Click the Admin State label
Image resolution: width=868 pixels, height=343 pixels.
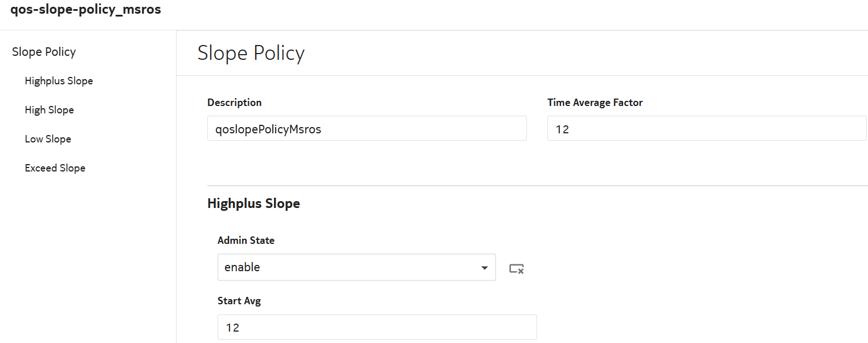pyautogui.click(x=246, y=240)
